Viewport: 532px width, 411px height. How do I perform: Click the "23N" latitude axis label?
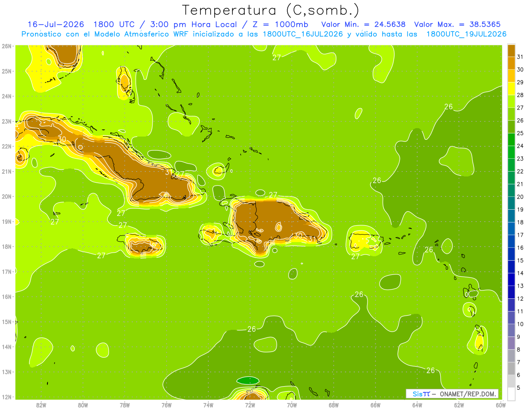click(6, 121)
